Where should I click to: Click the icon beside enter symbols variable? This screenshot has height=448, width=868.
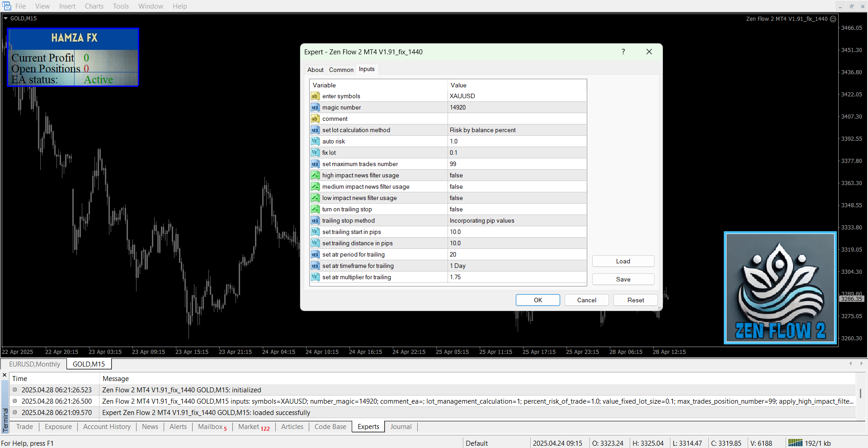[x=315, y=96]
